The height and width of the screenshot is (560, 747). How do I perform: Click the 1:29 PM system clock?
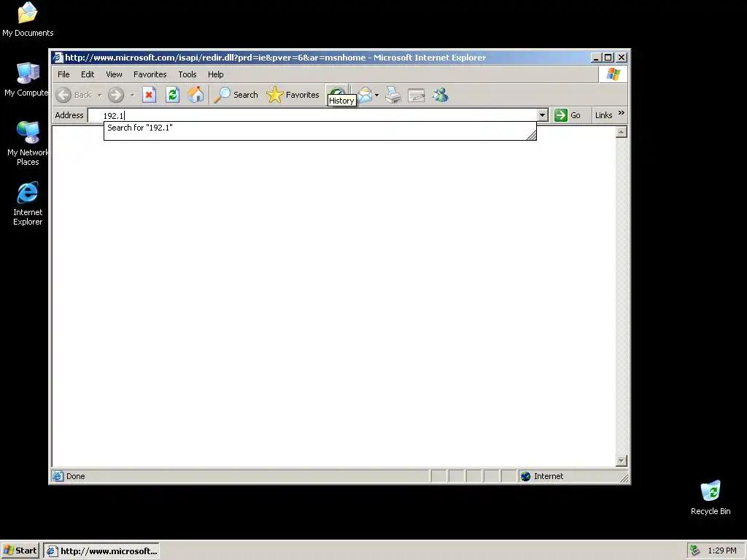click(721, 551)
